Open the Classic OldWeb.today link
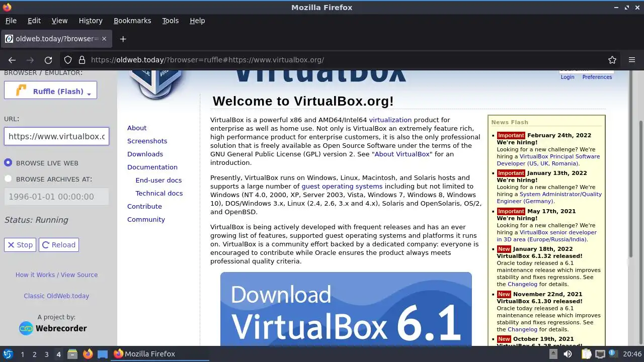This screenshot has width=644, height=362. 56,296
